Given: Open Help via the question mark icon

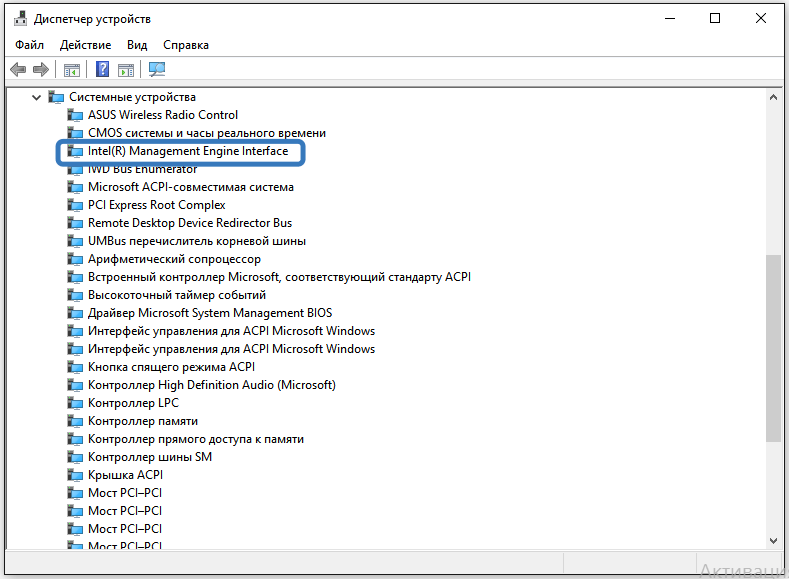Looking at the screenshot, I should point(102,69).
